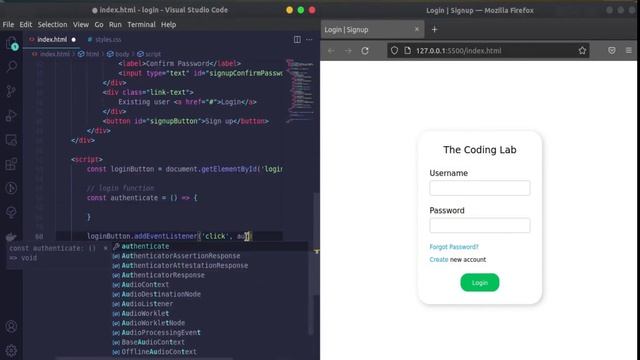Click the Username input field

(x=480, y=188)
